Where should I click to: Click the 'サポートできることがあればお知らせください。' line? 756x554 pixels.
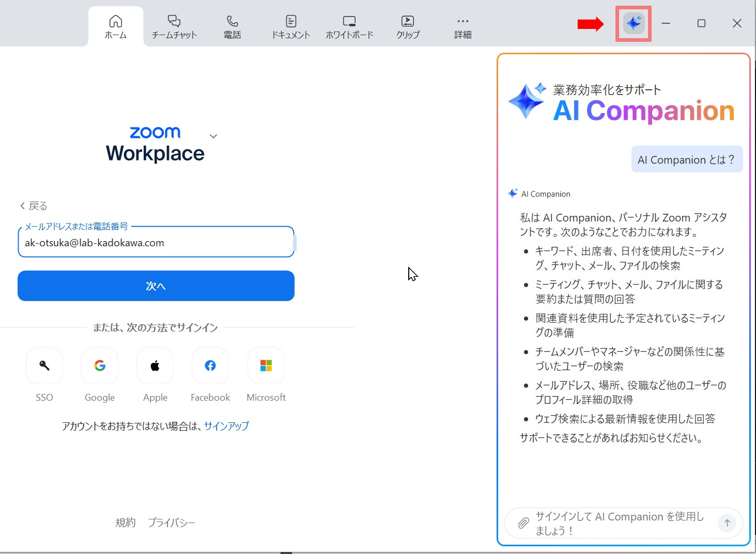tap(612, 438)
